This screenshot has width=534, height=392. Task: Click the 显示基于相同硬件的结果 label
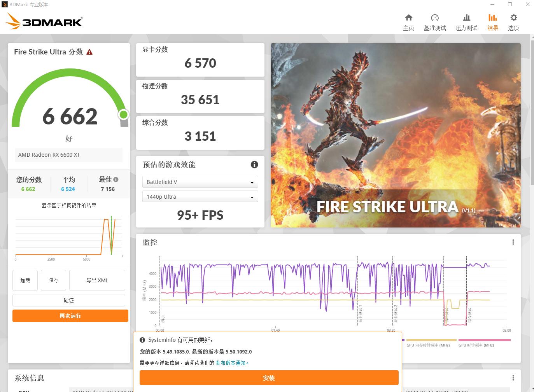click(69, 205)
